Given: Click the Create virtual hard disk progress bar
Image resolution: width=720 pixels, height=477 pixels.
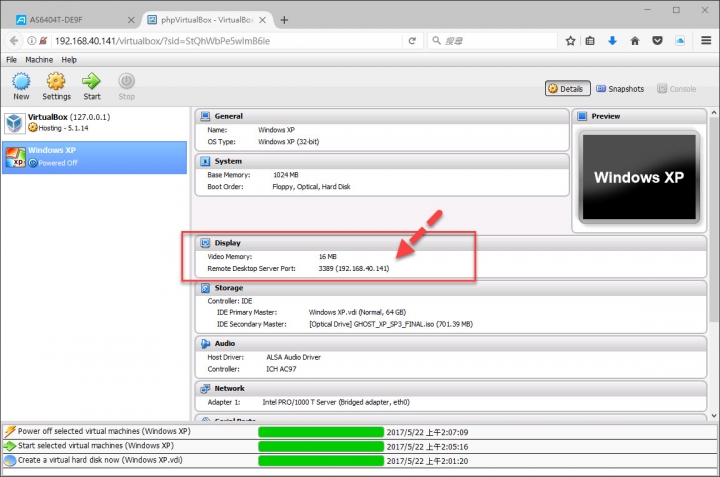Looking at the screenshot, I should 321,460.
